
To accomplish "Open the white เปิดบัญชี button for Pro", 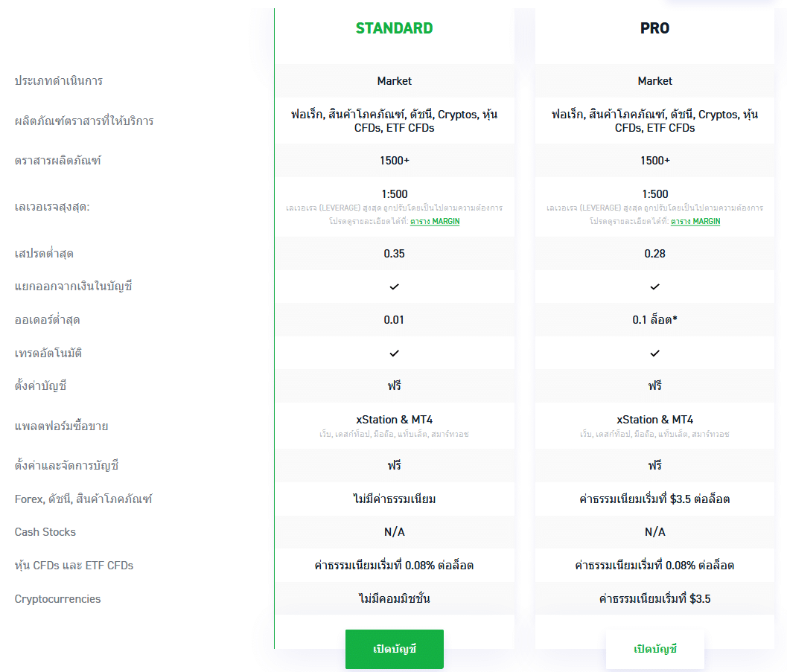I will [x=654, y=649].
